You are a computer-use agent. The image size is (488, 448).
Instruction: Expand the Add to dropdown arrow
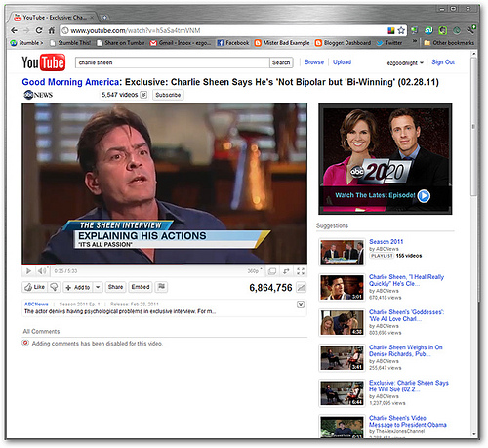click(98, 287)
